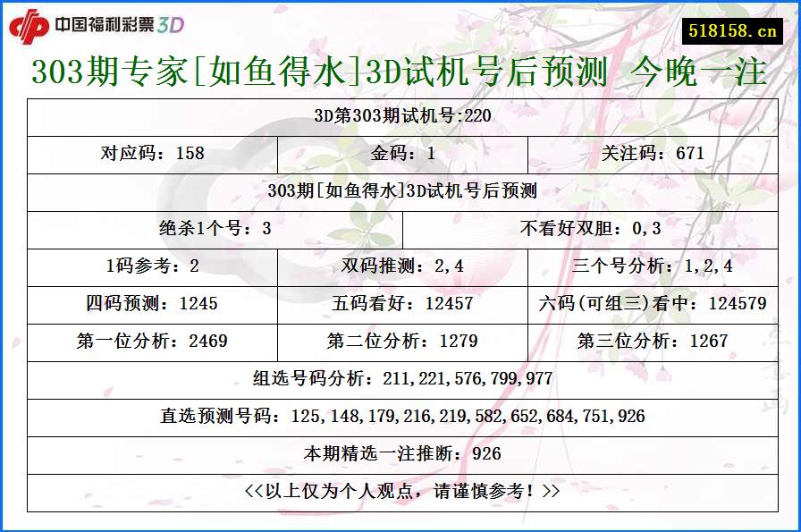Select the 五码看好：12457 cell
This screenshot has width=801, height=532.
[400, 303]
